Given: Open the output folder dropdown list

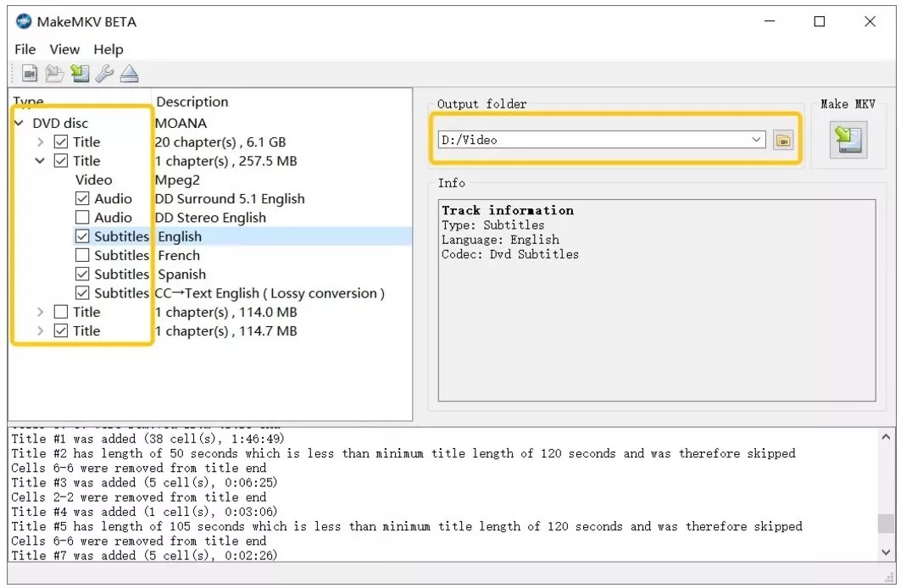Looking at the screenshot, I should click(x=757, y=140).
